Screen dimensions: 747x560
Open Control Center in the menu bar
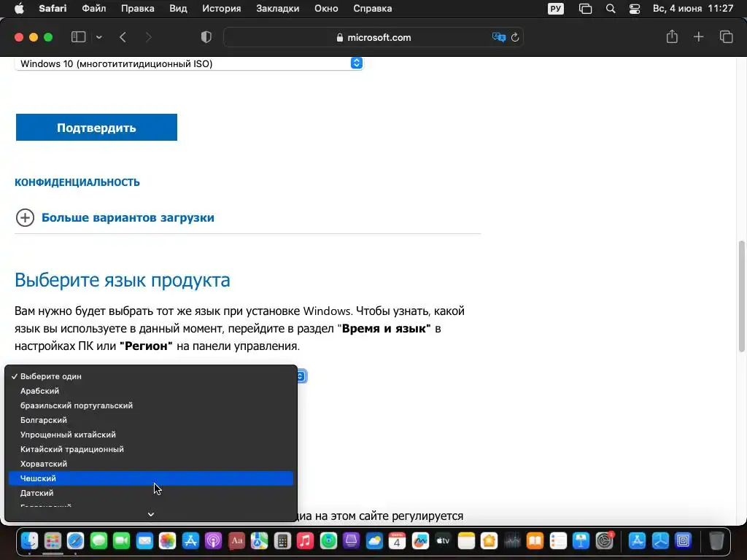click(x=635, y=9)
